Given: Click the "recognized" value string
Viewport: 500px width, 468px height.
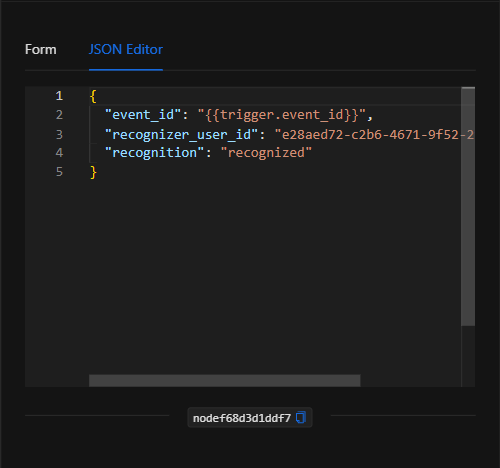Looking at the screenshot, I should click(266, 153).
